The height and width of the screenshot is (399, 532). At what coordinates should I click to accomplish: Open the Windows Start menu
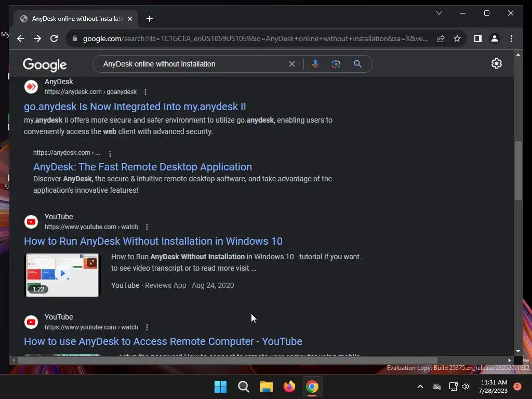click(x=220, y=387)
